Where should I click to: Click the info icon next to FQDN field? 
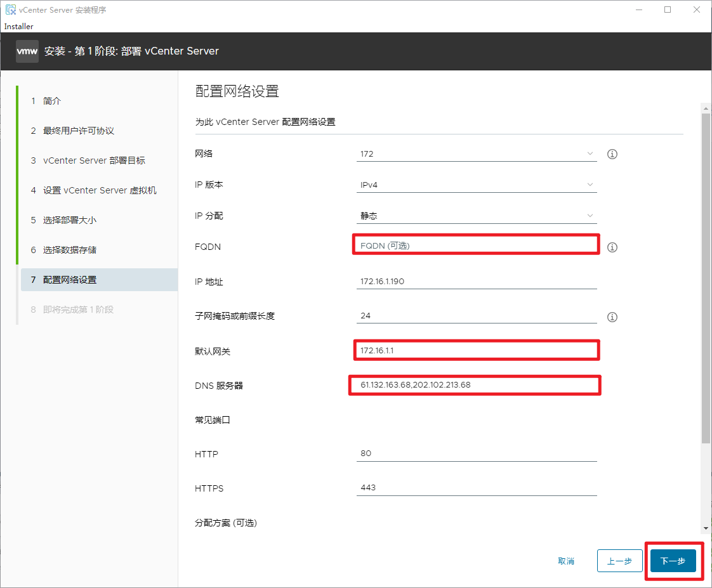[x=612, y=247]
